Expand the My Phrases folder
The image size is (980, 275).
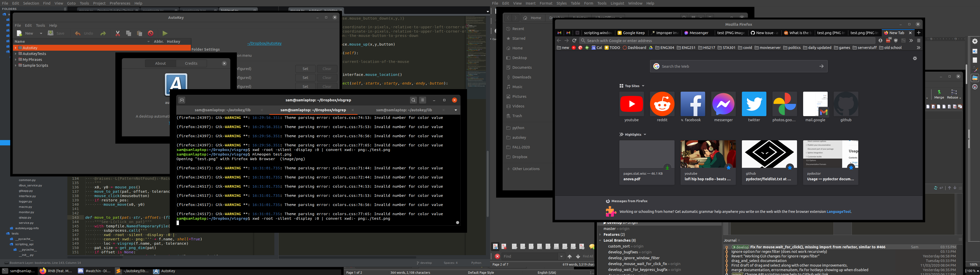pyautogui.click(x=16, y=60)
